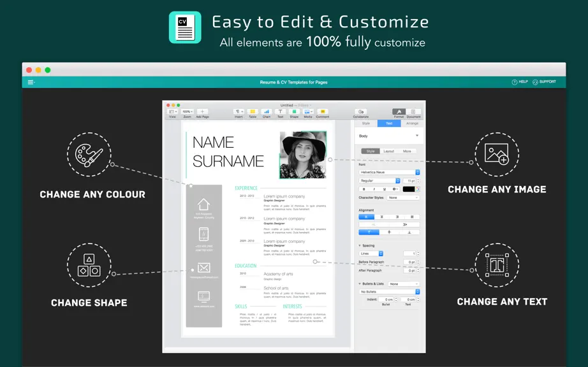Click the Bullet indent field
The image size is (588, 367).
[x=386, y=299]
